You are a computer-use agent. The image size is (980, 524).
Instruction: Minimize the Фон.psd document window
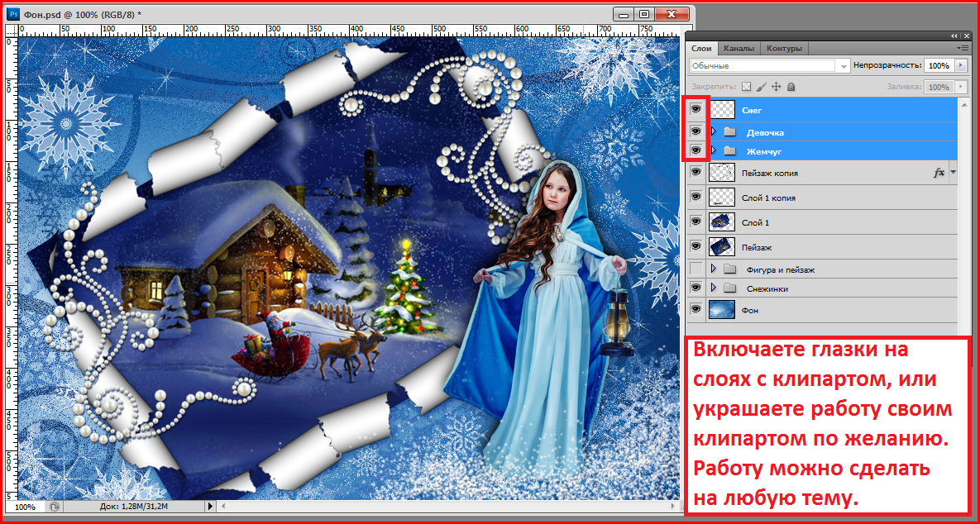(x=623, y=13)
